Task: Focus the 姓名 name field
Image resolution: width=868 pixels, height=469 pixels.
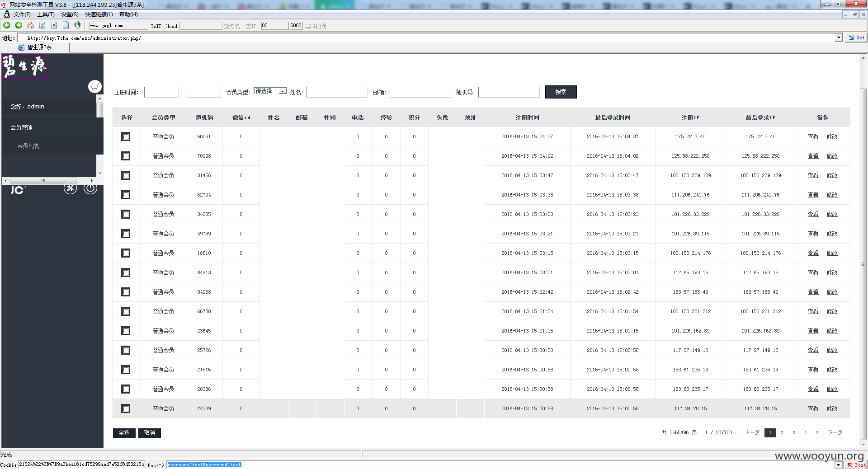Action: (x=337, y=92)
